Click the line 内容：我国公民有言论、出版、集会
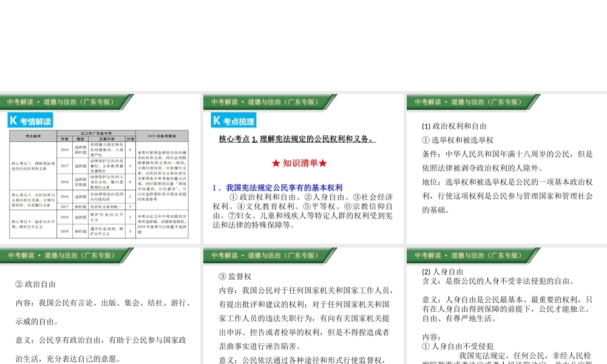Viewport: 607px width, 364px height. tap(103, 303)
